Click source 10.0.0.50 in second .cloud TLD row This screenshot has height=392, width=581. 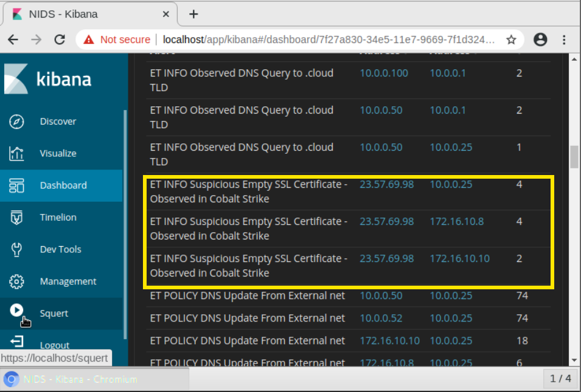381,111
